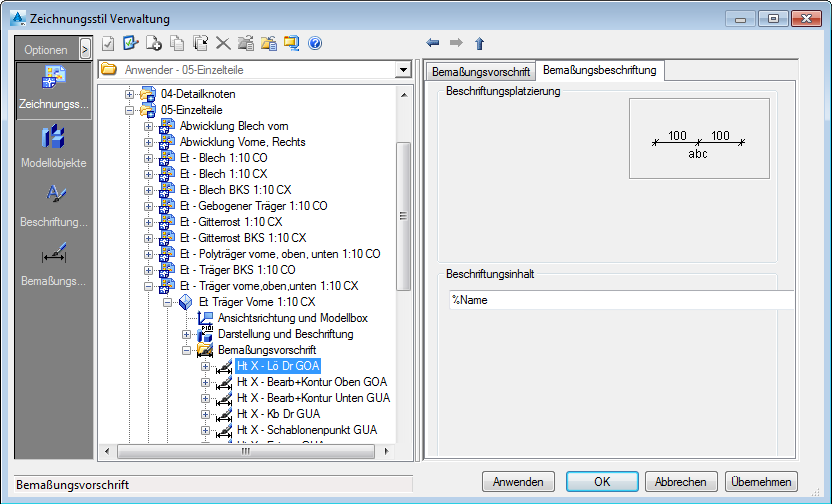The image size is (832, 504).
Task: Expand Et - Blech 1:10 CO node
Action: click(x=149, y=158)
